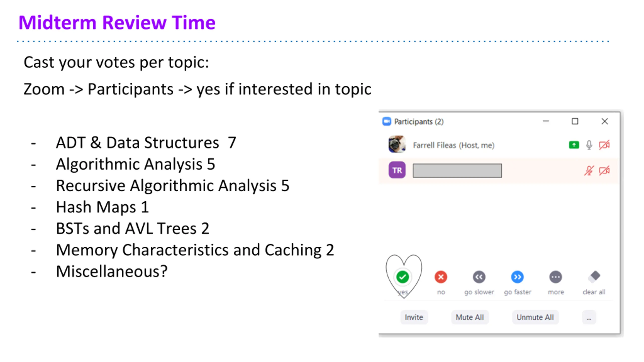
Task: Maximize the Participants window
Action: [575, 121]
